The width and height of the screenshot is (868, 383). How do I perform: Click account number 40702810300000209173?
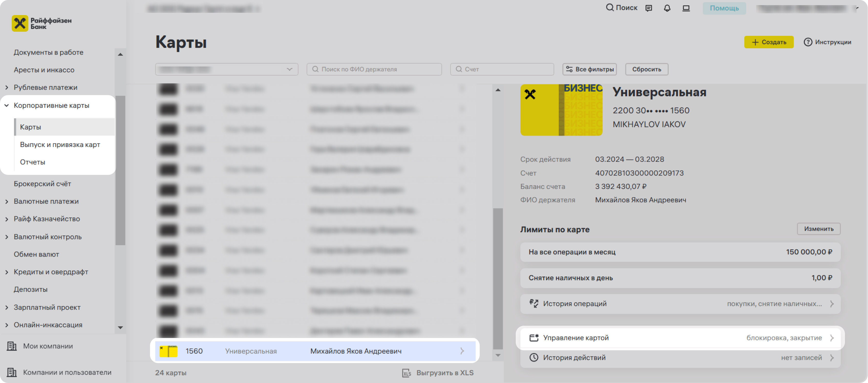(639, 173)
